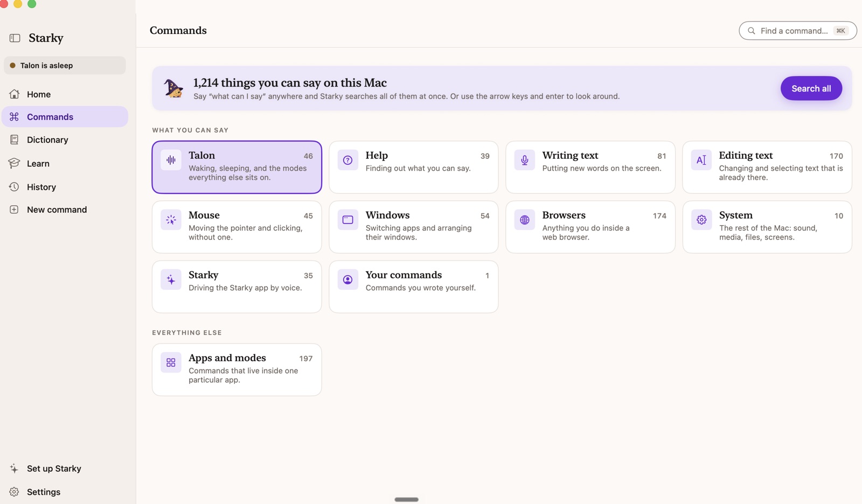Click the History clock icon
862x504 pixels.
tap(15, 187)
